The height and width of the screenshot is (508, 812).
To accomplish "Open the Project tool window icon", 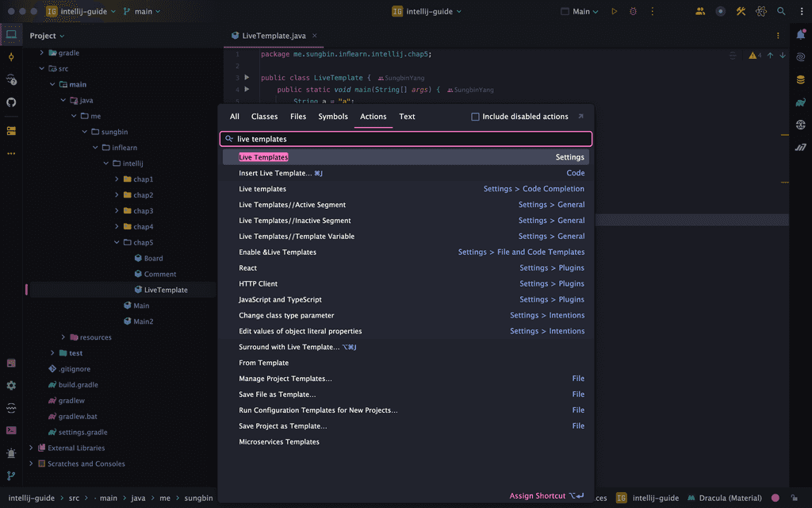I will click(11, 35).
